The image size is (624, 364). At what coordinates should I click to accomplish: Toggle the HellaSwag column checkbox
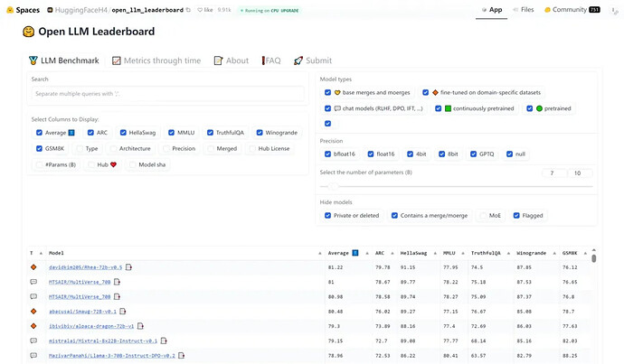pos(123,133)
